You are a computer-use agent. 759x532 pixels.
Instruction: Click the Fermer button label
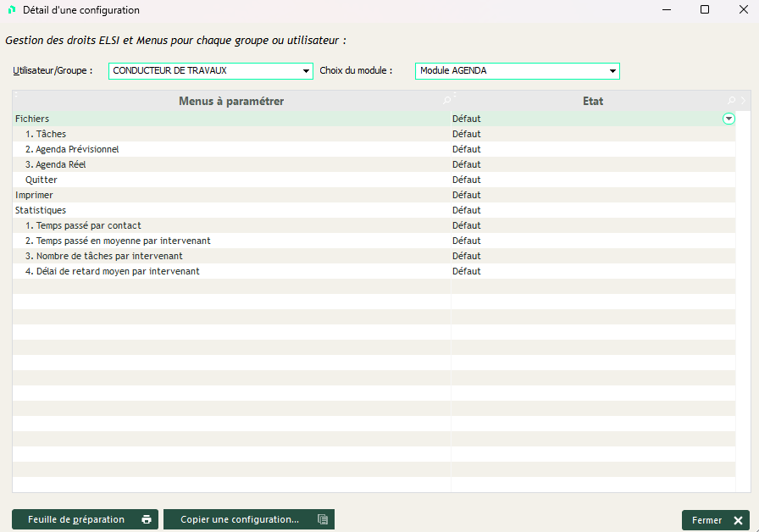706,520
